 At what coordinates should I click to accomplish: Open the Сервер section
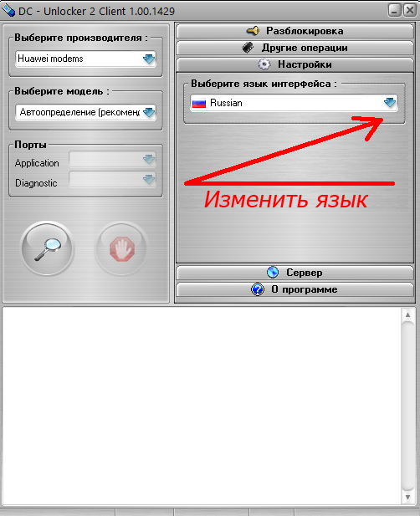[x=295, y=273]
